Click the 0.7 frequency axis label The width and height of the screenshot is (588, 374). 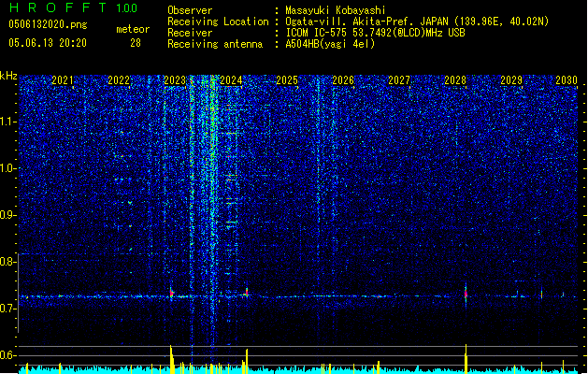click(x=7, y=309)
